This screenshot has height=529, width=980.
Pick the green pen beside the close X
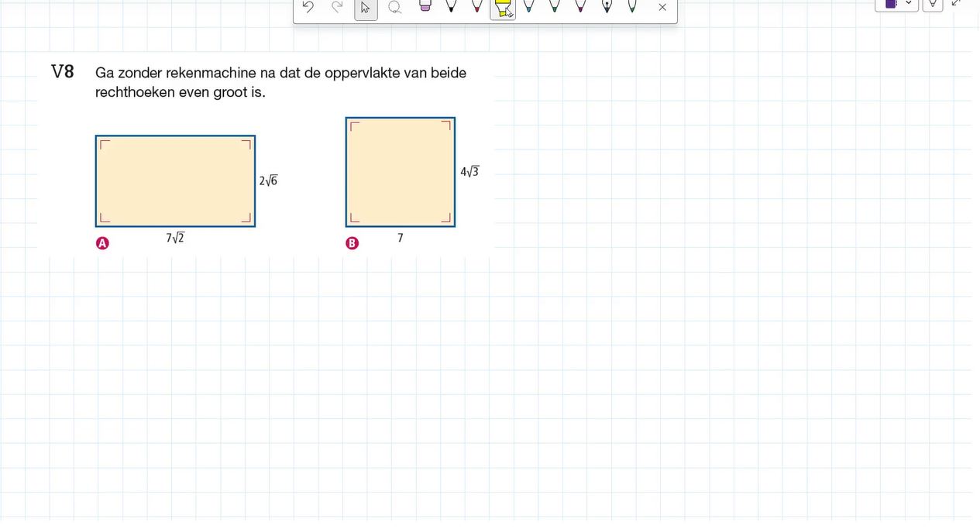point(632,6)
